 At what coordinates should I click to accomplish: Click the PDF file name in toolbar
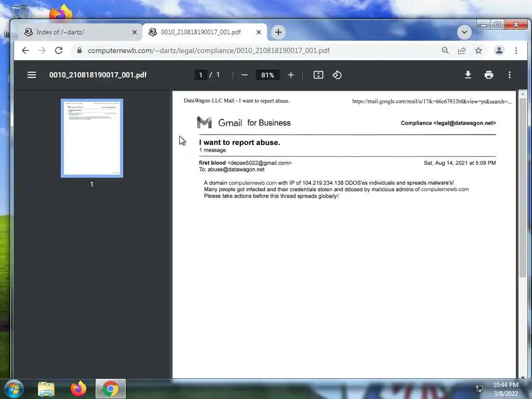point(98,75)
